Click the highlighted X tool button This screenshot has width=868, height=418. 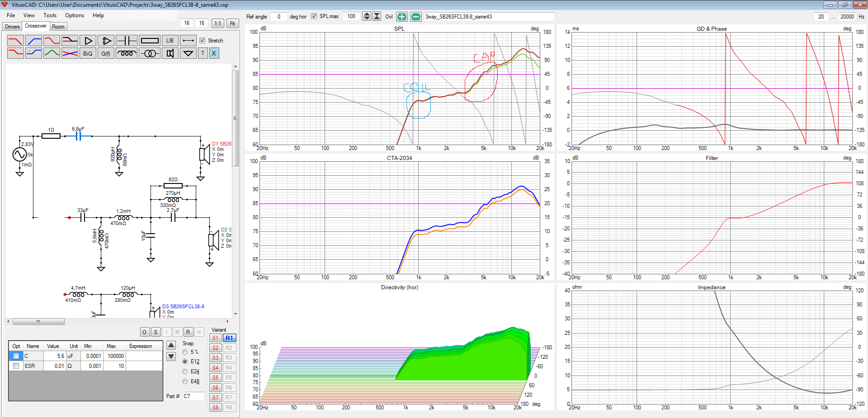214,53
